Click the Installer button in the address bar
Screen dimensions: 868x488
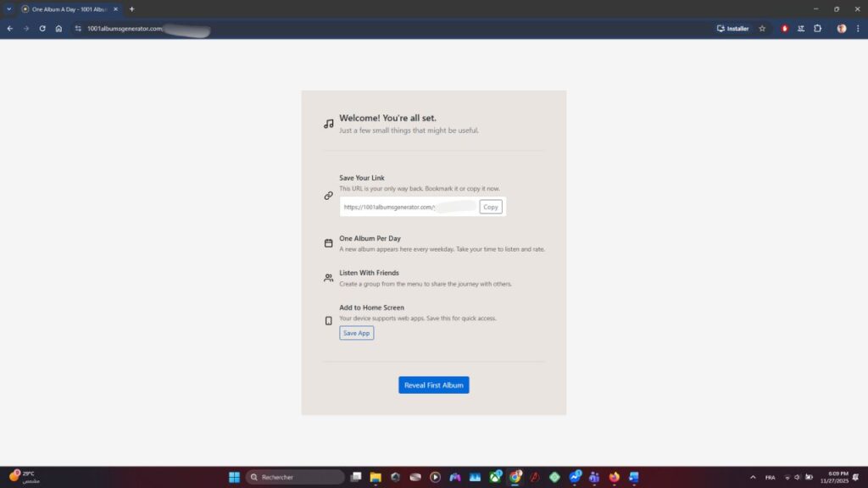(733, 28)
